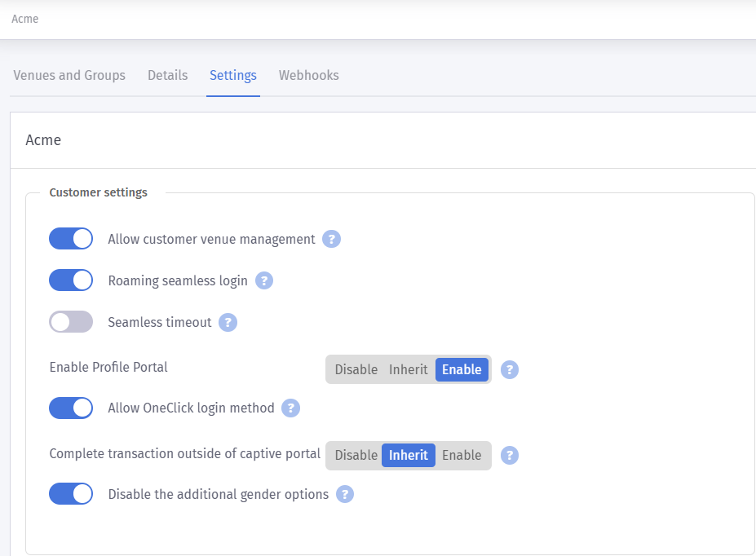The image size is (756, 556).
Task: Switch off Disable additional gender options toggle
Action: [x=71, y=494]
